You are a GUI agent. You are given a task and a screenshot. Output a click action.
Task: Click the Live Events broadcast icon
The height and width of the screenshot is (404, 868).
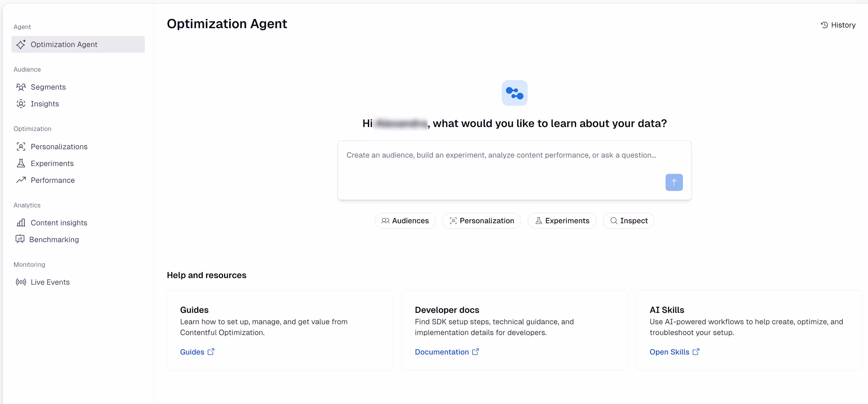pos(21,282)
